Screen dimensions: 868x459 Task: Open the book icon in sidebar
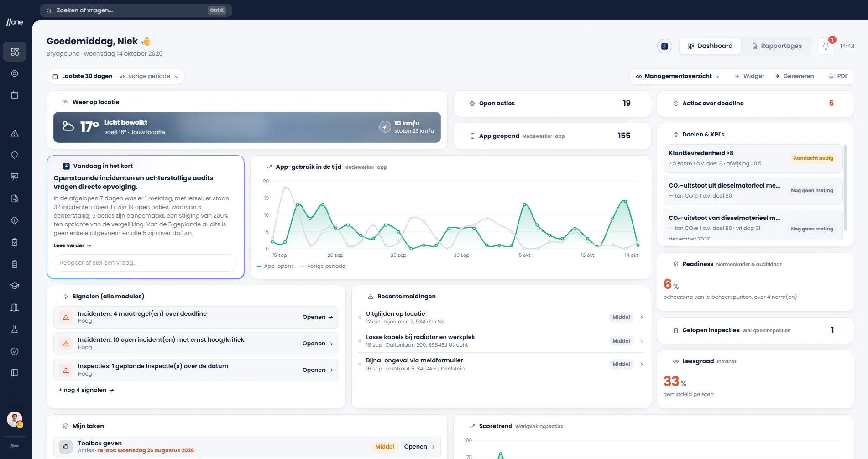tap(15, 373)
